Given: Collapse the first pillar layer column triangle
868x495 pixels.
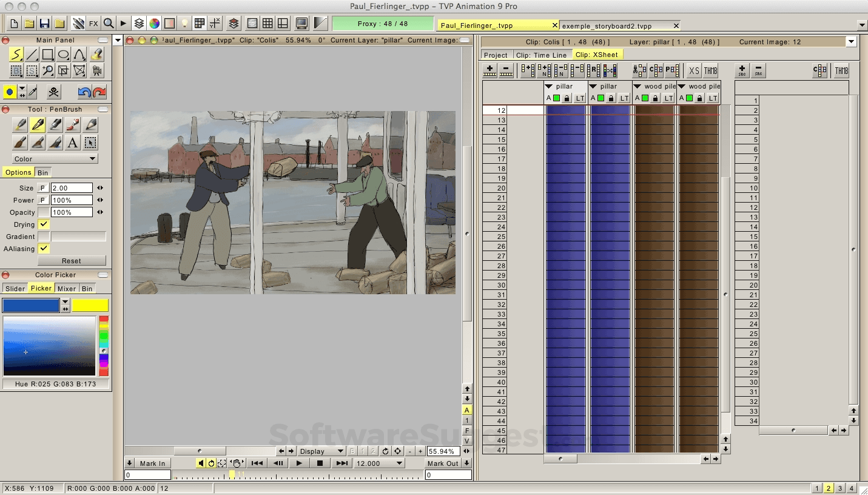Looking at the screenshot, I should (x=549, y=86).
